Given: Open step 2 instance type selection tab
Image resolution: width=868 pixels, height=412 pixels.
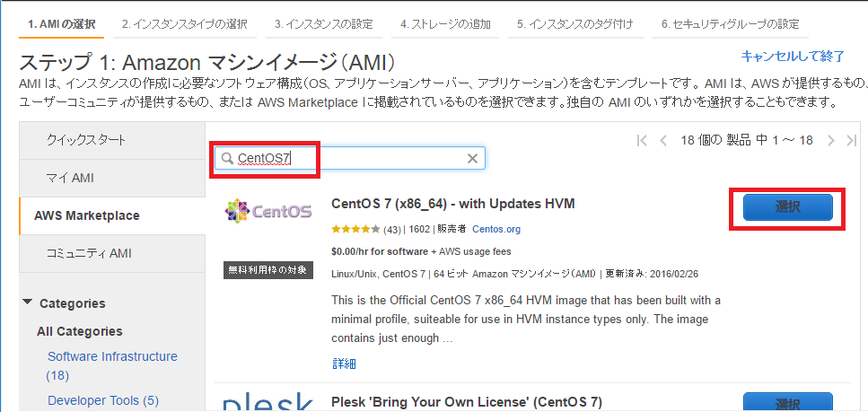Looking at the screenshot, I should [x=185, y=24].
